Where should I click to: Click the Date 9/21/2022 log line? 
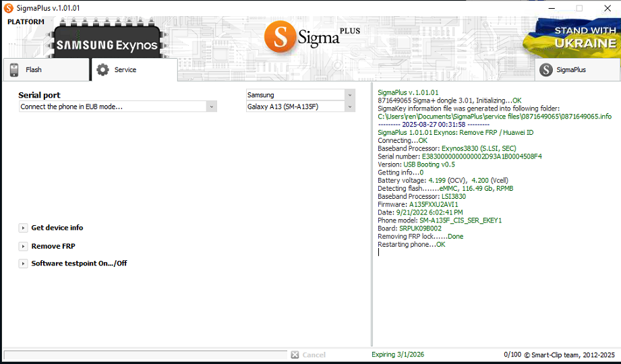tap(420, 212)
